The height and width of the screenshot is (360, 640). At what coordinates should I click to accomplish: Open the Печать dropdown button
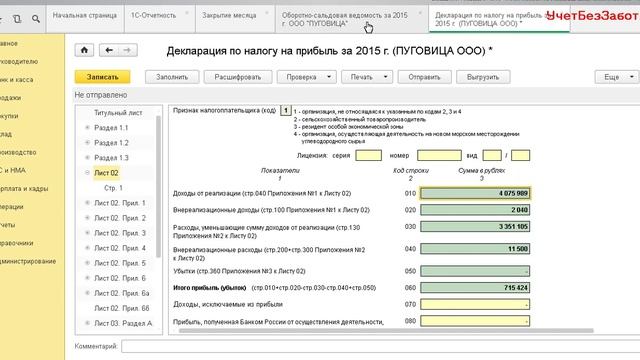click(x=367, y=77)
